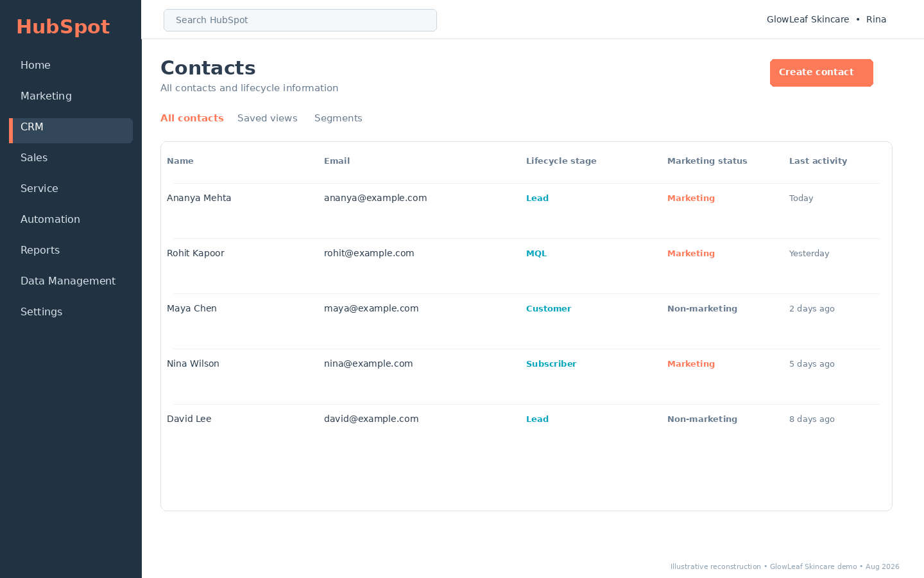Screen dimensions: 924x578
Task: Click the Today last activity value
Action: pyautogui.click(x=801, y=198)
